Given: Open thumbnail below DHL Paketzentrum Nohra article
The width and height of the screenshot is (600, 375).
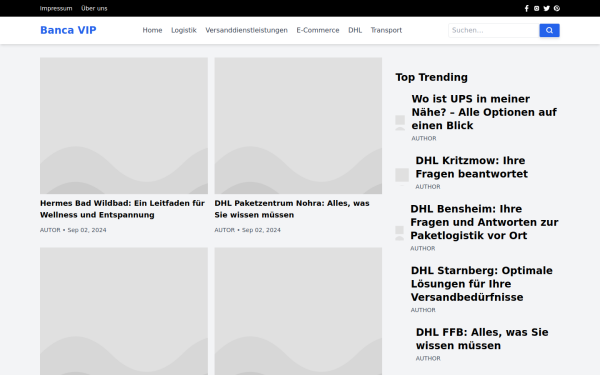Looking at the screenshot, I should [x=298, y=311].
